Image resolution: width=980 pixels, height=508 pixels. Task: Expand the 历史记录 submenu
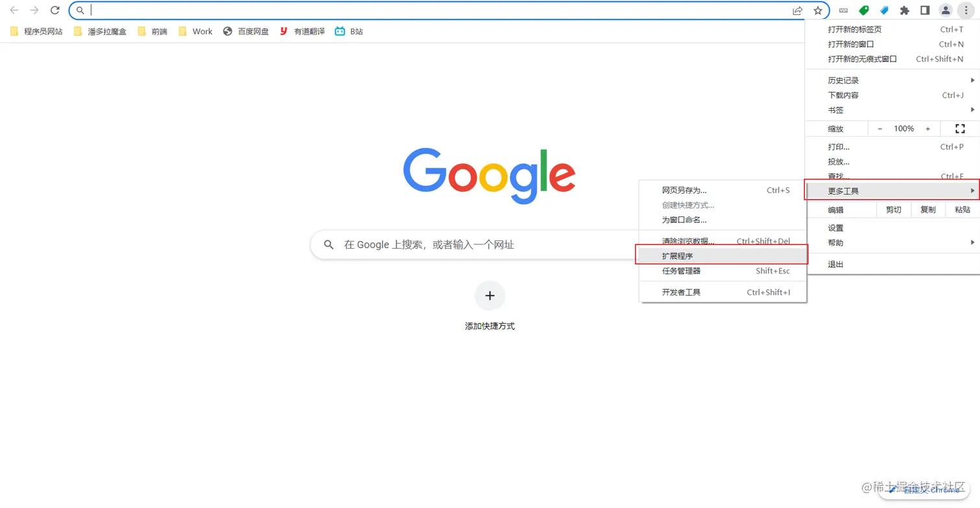[892, 80]
